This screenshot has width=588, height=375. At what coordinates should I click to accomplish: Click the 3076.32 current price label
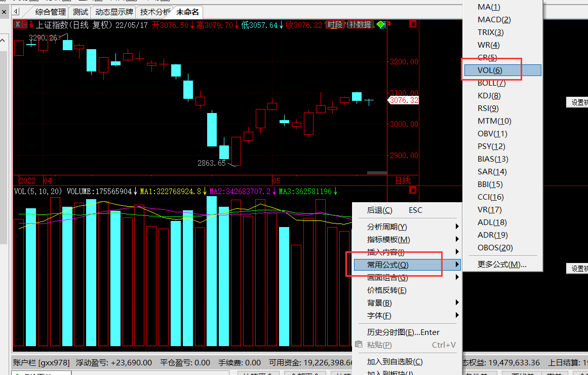(x=404, y=100)
